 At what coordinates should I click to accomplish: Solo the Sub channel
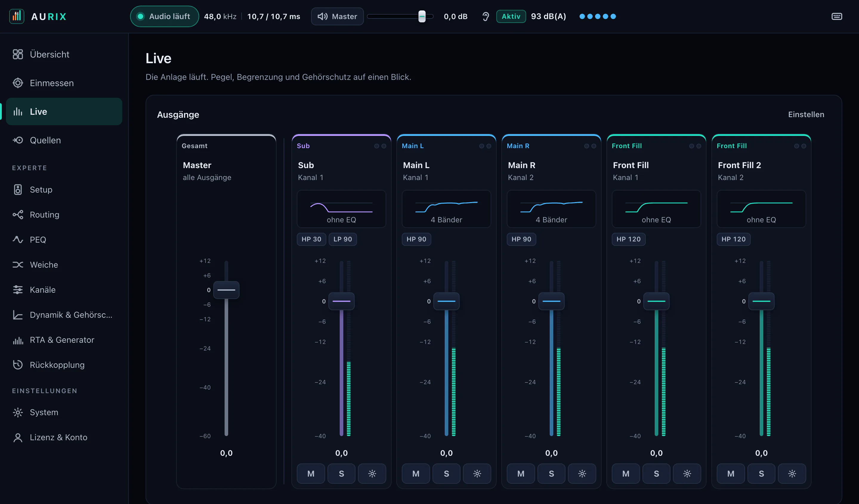[x=341, y=473]
